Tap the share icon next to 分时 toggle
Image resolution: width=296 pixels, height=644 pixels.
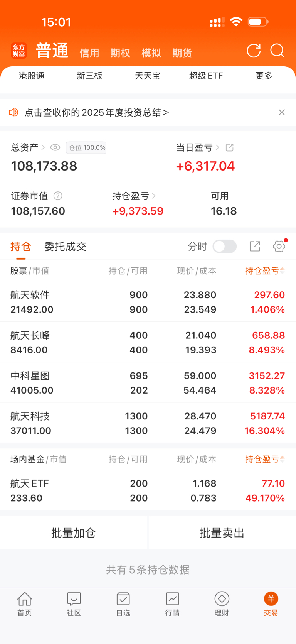point(255,247)
